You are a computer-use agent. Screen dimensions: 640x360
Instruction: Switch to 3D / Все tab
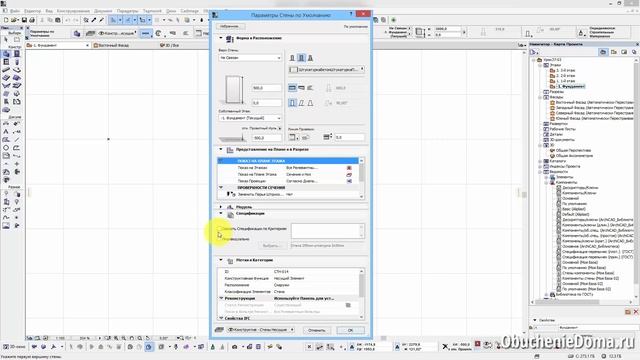click(x=170, y=45)
